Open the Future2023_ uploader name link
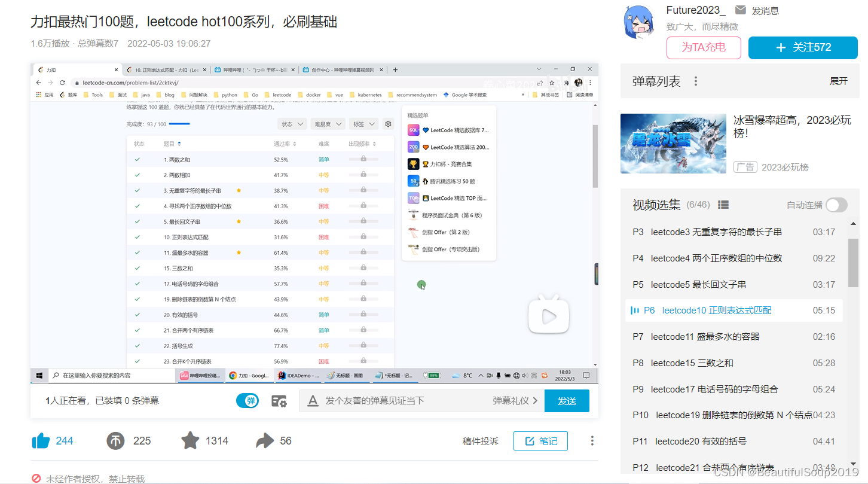This screenshot has width=868, height=484. pyautogui.click(x=696, y=10)
